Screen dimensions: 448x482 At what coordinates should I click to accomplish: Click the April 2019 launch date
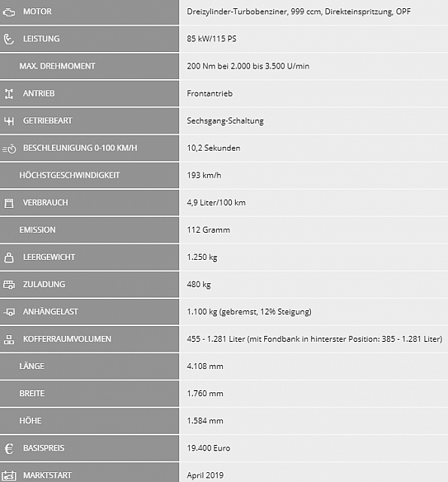[205, 475]
